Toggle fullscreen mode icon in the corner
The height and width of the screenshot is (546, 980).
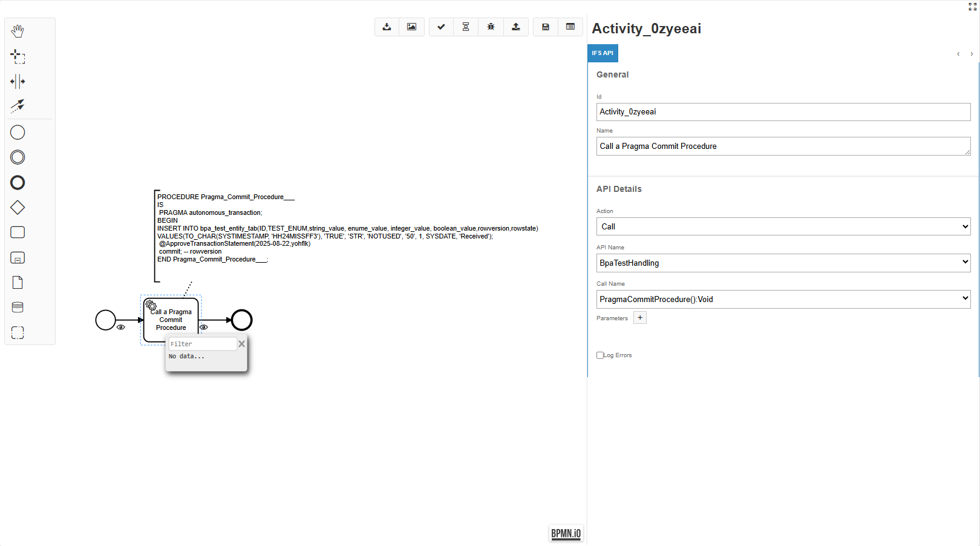coord(972,7)
